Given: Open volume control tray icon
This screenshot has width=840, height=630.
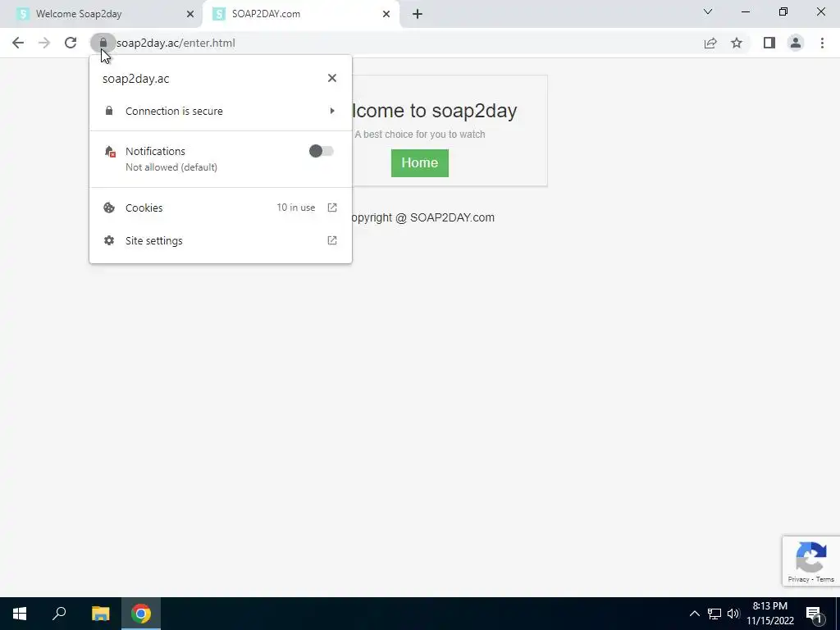Looking at the screenshot, I should [x=733, y=614].
